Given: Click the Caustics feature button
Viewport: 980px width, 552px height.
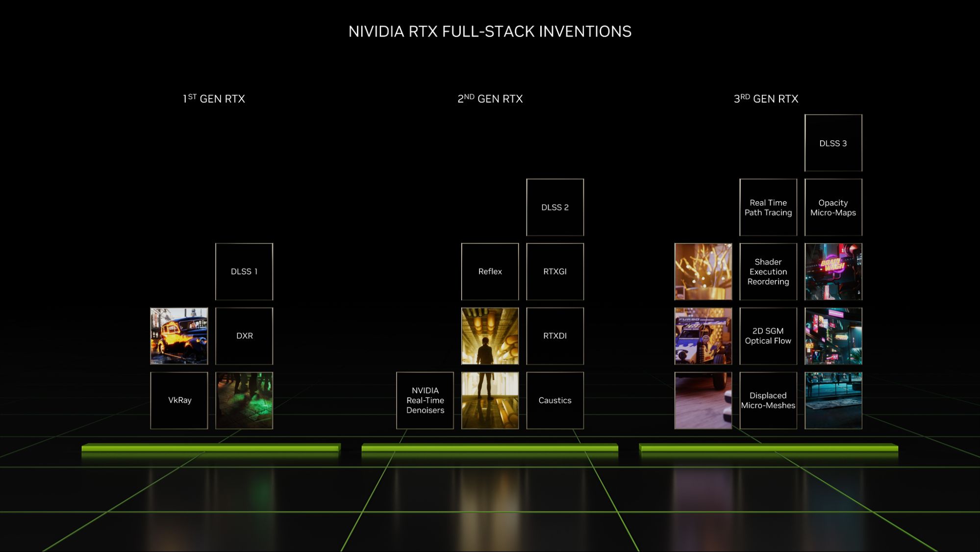Looking at the screenshot, I should (x=554, y=400).
